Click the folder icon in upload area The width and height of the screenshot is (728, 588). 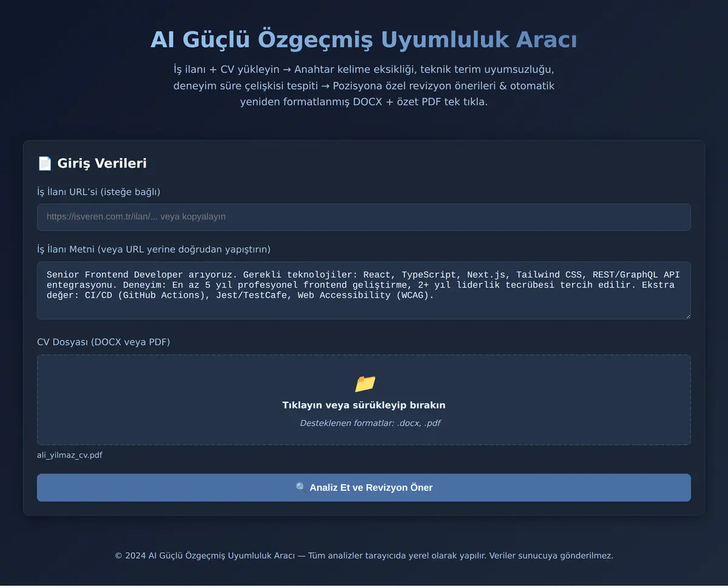(x=365, y=384)
